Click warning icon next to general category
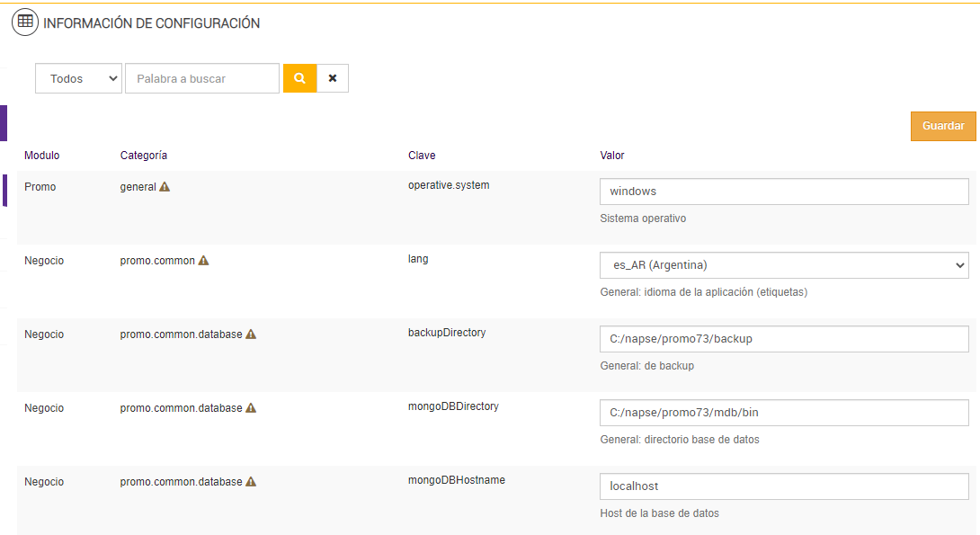The height and width of the screenshot is (535, 980). tap(165, 187)
